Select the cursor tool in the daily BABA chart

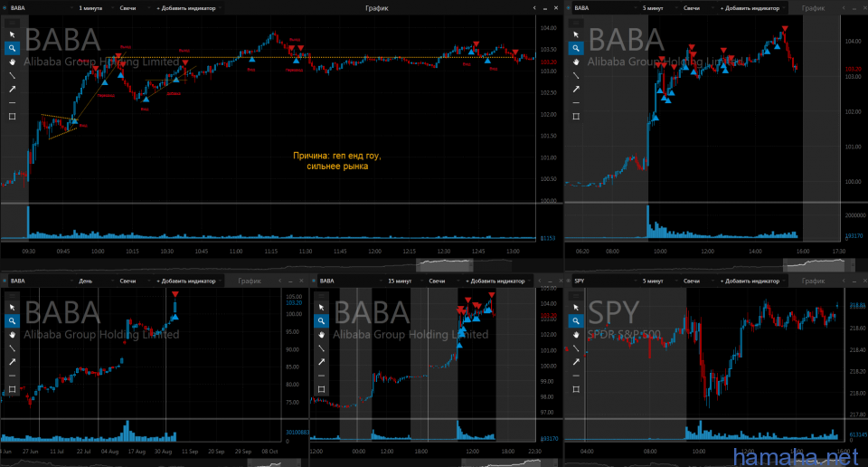click(12, 307)
